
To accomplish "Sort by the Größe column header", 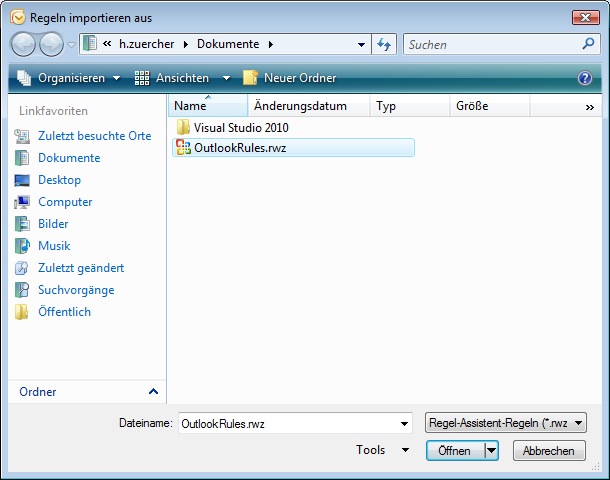I will (490, 106).
